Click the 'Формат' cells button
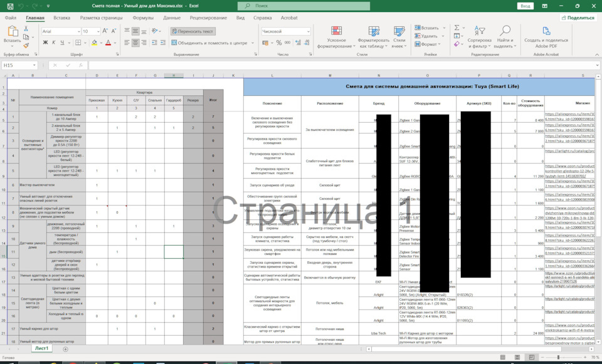 [x=426, y=44]
